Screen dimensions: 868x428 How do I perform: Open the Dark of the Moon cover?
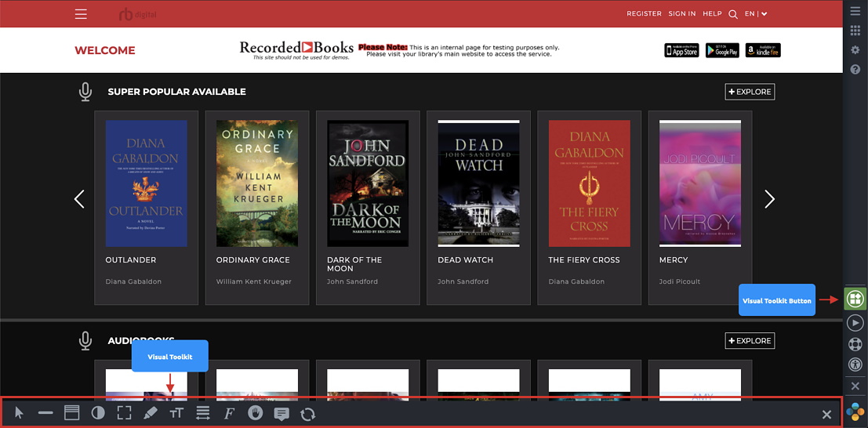pos(368,183)
